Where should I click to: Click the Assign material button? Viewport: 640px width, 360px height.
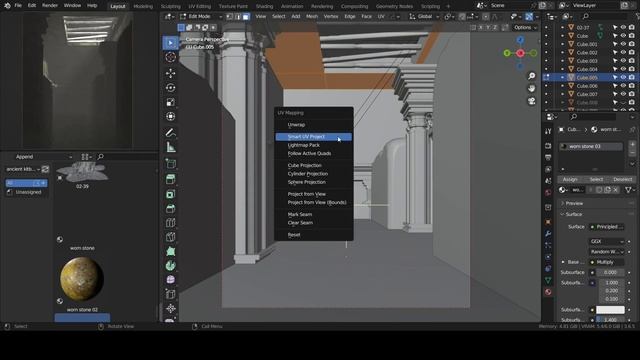point(570,180)
